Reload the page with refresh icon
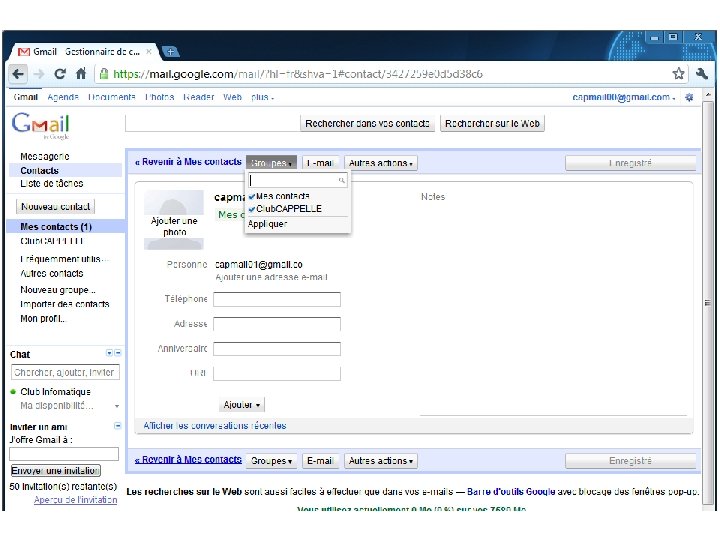This screenshot has width=720, height=540. click(60, 73)
